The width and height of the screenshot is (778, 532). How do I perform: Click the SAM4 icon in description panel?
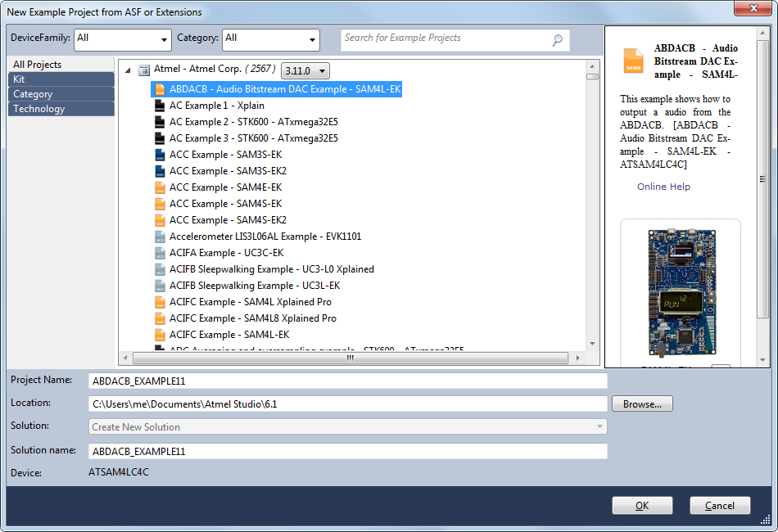[x=633, y=61]
